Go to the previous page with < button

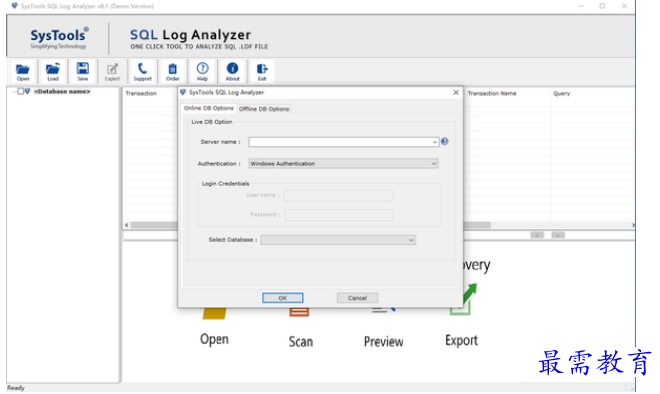[x=537, y=235]
